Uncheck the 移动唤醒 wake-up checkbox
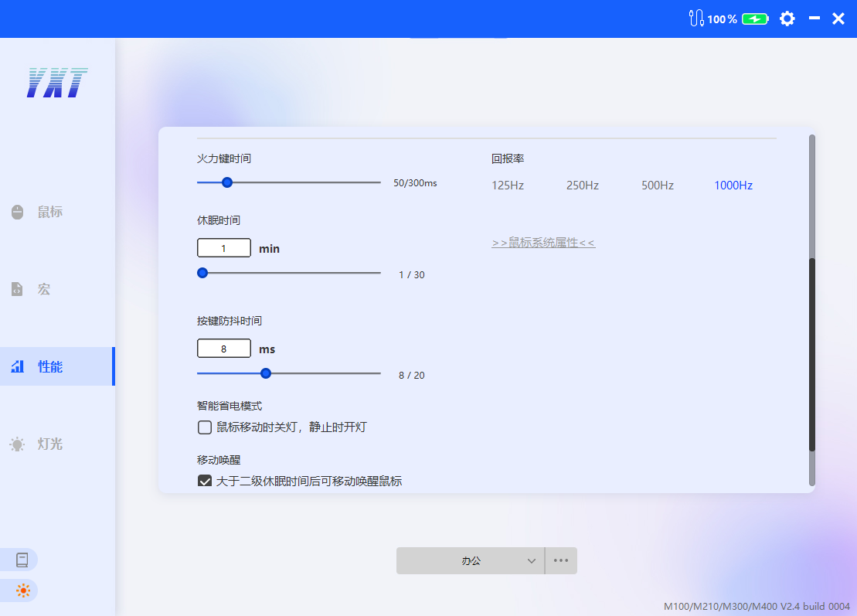 coord(205,482)
